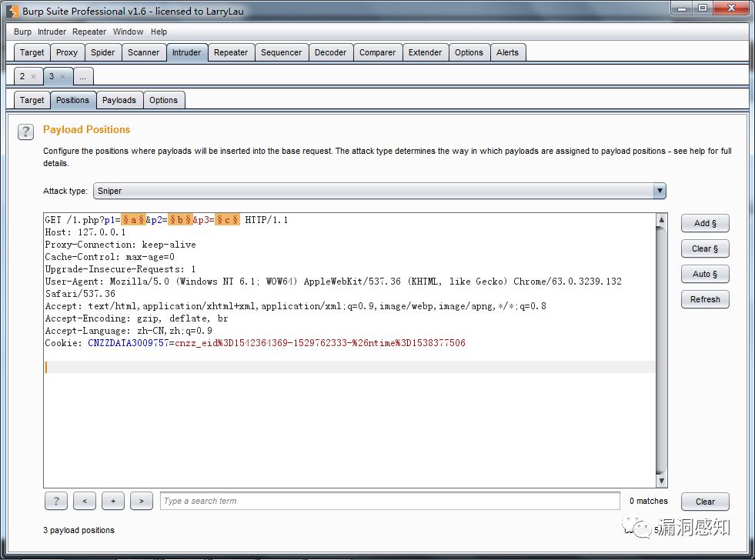755x560 pixels.
Task: Place cursor on empty highlighted request line
Action: click(x=350, y=367)
